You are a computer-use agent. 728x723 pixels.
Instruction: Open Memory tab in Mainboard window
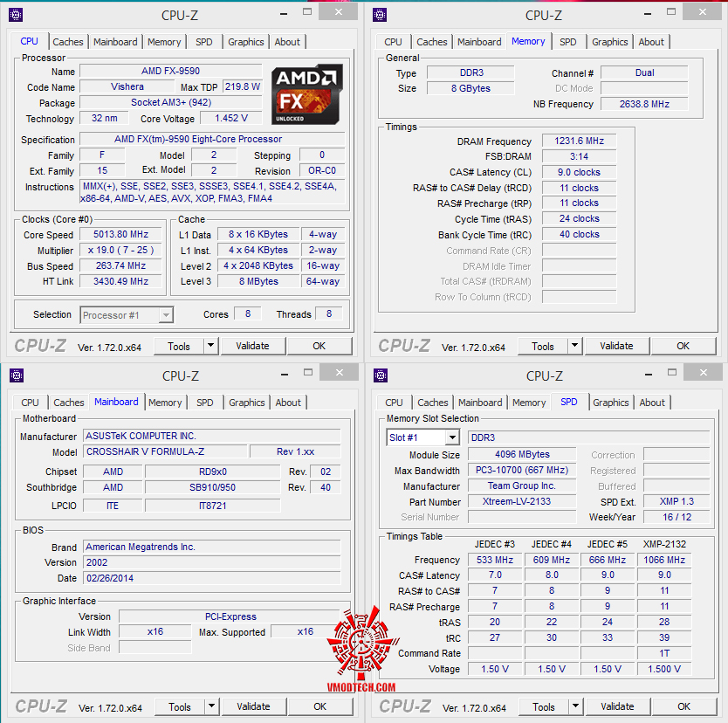point(165,403)
